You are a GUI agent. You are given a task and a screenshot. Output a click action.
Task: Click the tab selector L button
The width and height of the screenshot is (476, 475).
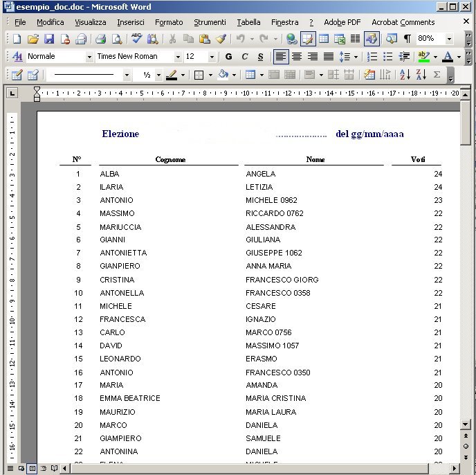12,93
